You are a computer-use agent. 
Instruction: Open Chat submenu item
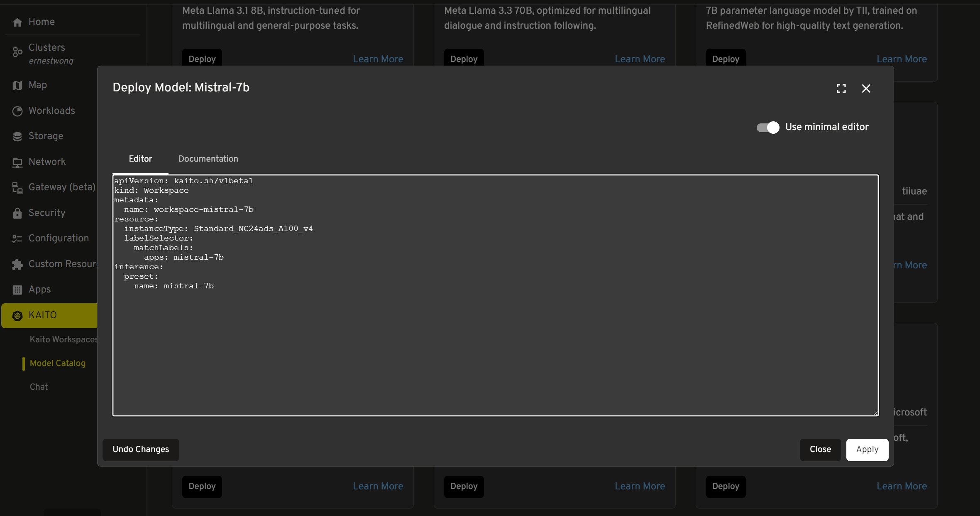[x=39, y=387]
